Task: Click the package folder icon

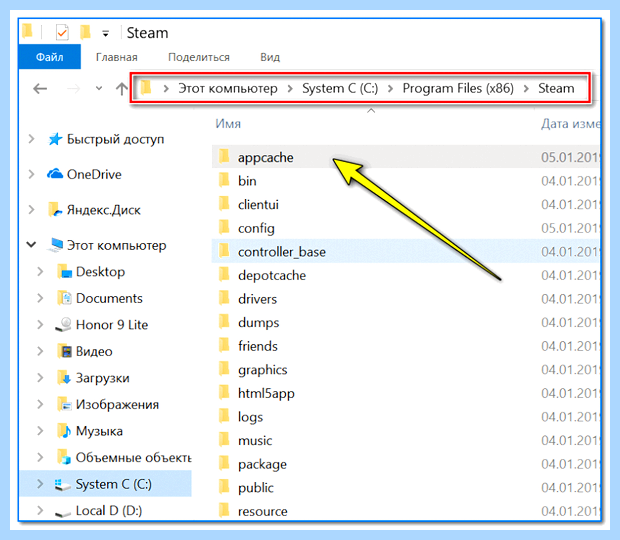Action: coord(224,464)
